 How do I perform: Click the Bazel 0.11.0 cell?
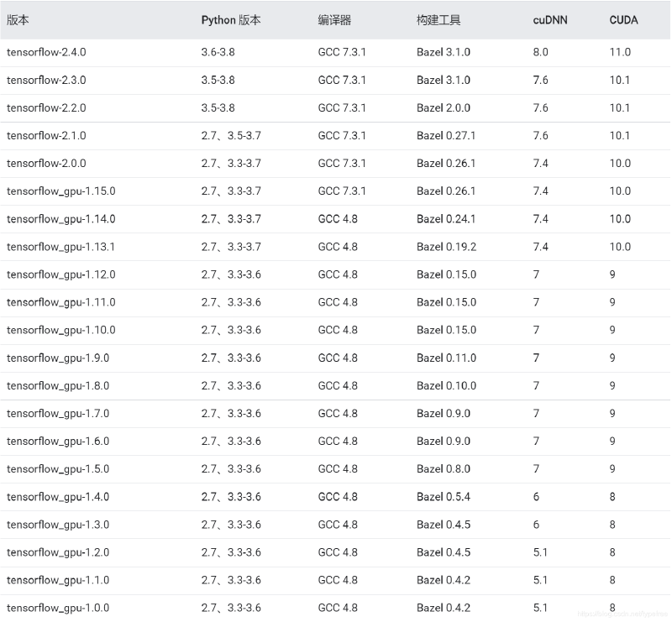[x=447, y=358]
